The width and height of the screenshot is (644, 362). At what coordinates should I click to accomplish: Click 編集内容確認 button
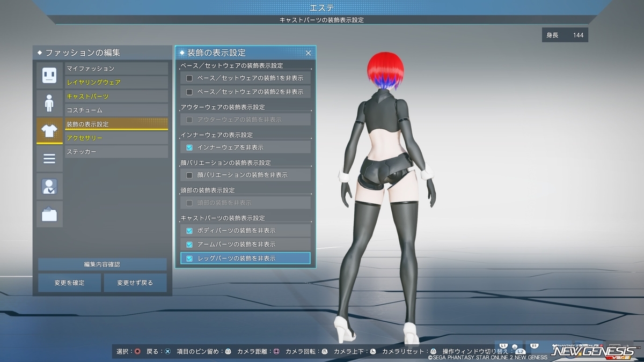tap(102, 264)
